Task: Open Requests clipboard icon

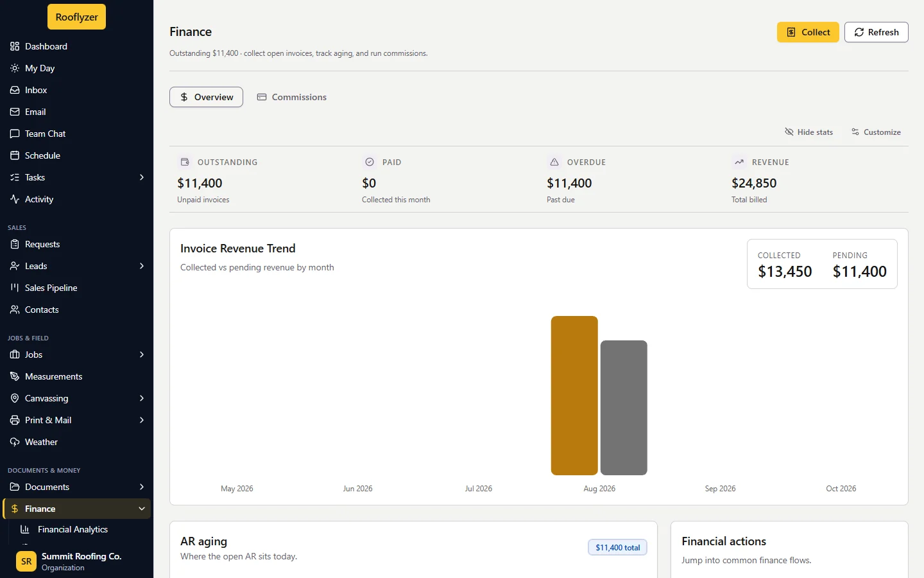Action: [x=15, y=244]
